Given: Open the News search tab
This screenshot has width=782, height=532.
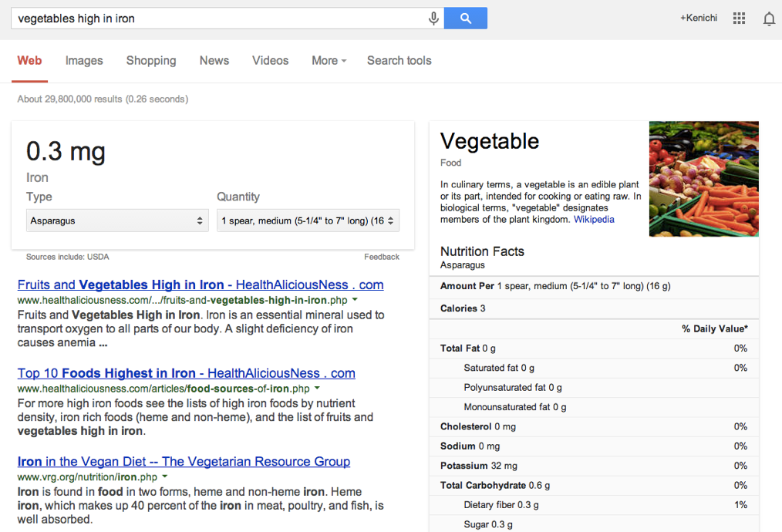Looking at the screenshot, I should click(x=214, y=60).
